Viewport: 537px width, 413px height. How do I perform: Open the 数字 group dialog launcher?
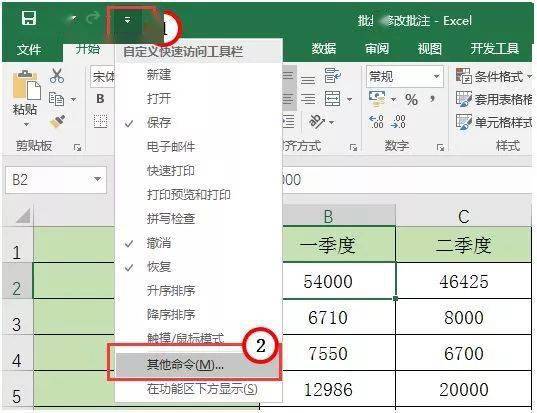[440, 148]
